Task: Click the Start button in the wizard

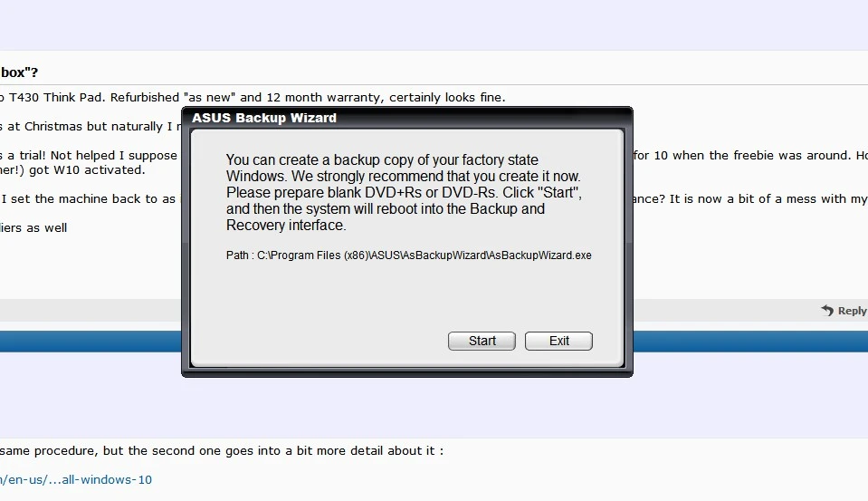Action: [482, 341]
